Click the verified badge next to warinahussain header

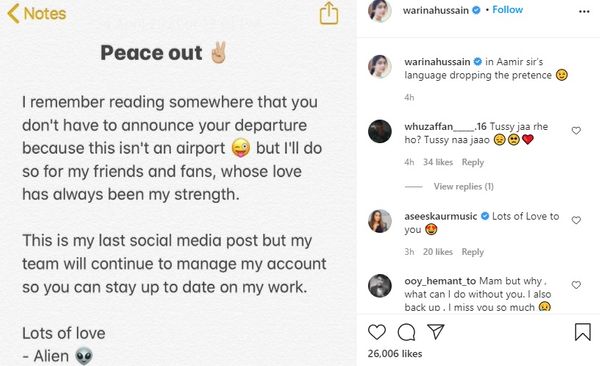476,10
